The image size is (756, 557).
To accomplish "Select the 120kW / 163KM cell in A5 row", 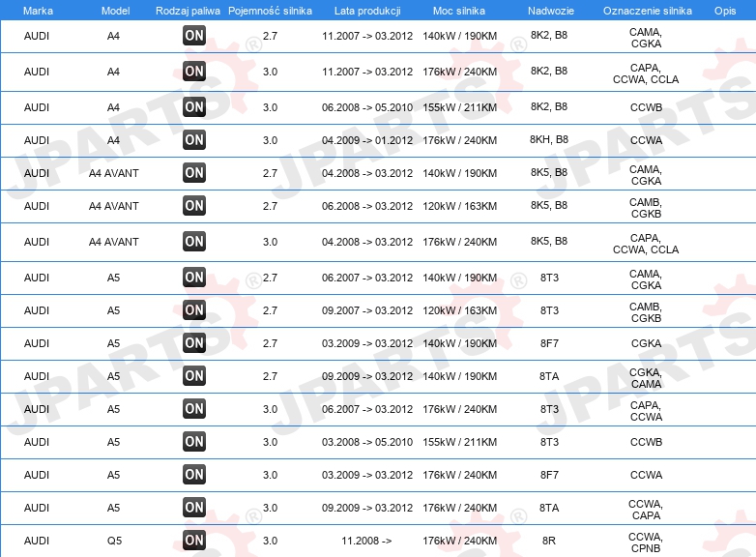I will [459, 310].
